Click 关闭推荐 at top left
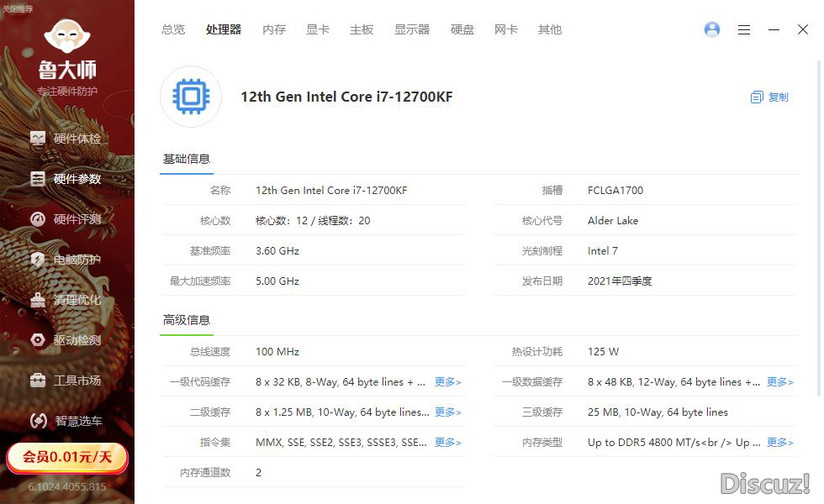 tap(18, 9)
